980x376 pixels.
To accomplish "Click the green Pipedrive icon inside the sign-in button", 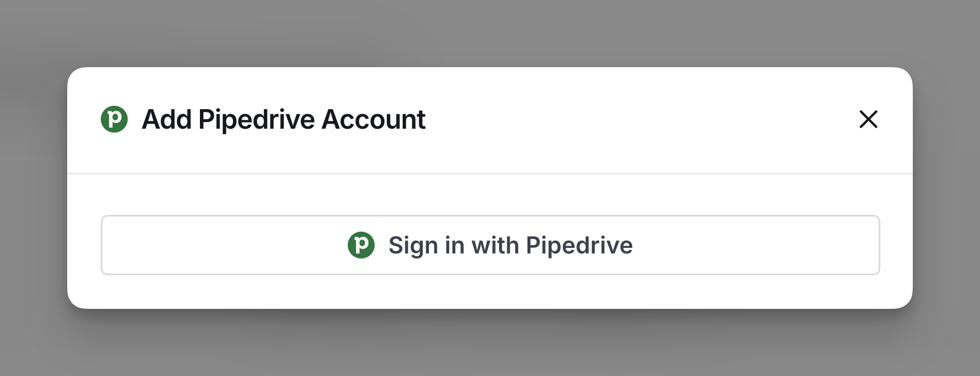I will tap(361, 245).
